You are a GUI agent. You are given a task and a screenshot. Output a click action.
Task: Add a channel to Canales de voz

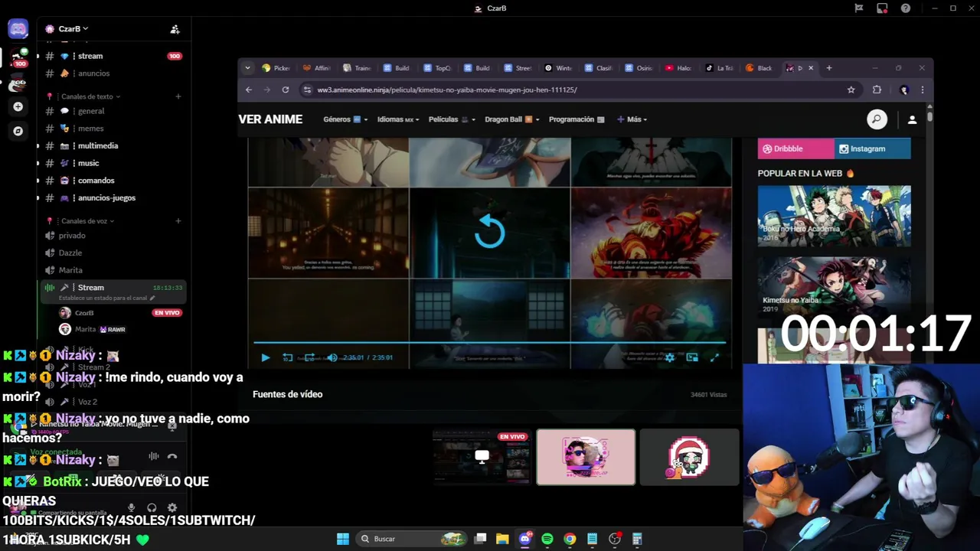click(178, 221)
